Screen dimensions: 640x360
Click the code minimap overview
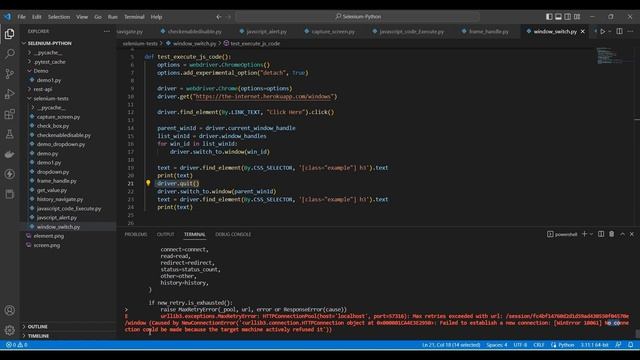(x=610, y=56)
